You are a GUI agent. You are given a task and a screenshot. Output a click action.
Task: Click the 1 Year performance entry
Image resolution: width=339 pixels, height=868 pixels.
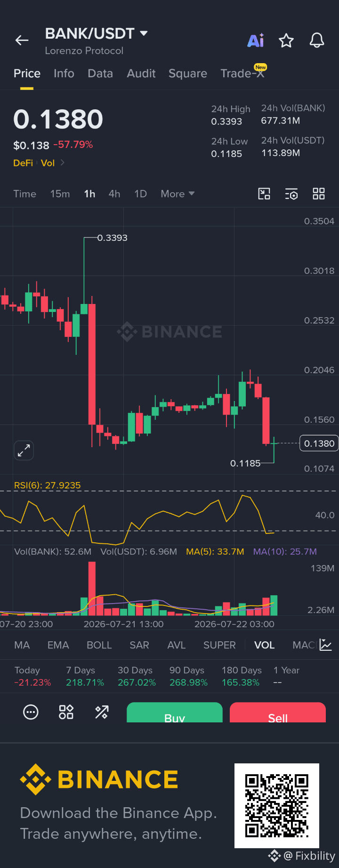pyautogui.click(x=286, y=676)
